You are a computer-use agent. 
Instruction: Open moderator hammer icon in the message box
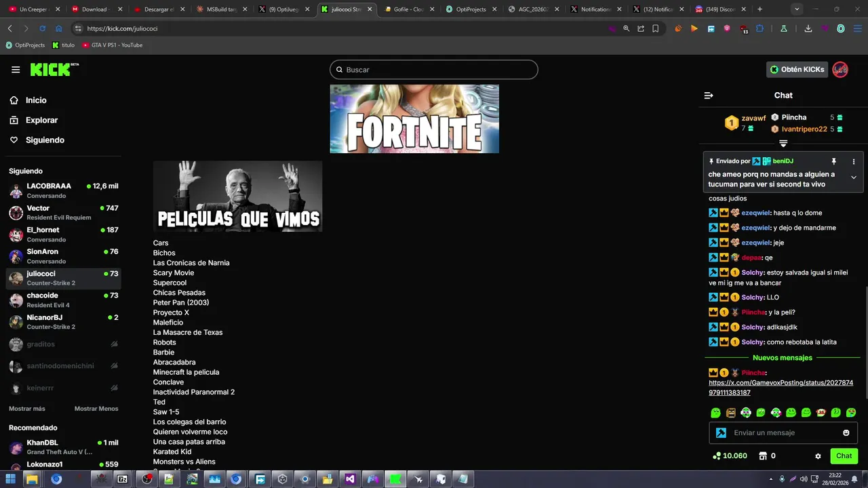point(721,432)
